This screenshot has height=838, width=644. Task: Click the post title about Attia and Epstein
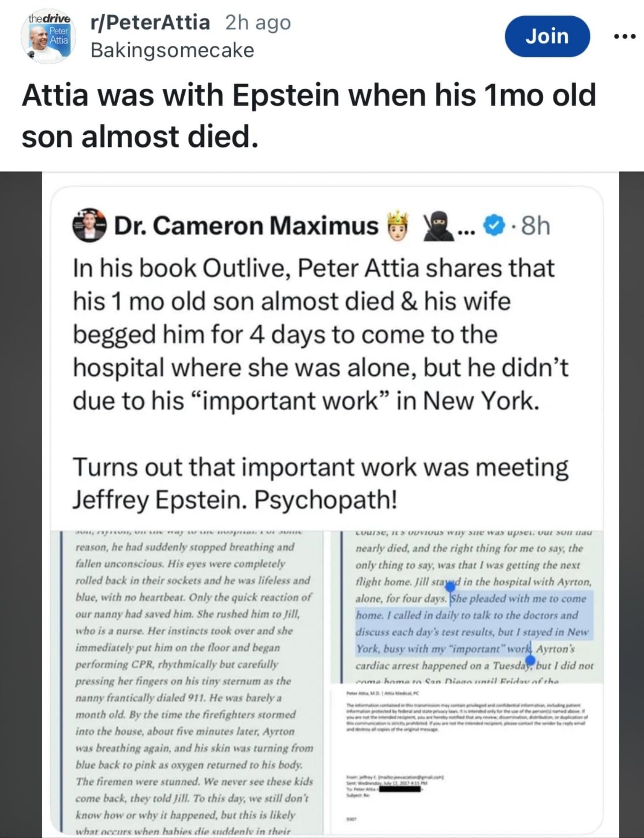click(x=308, y=116)
